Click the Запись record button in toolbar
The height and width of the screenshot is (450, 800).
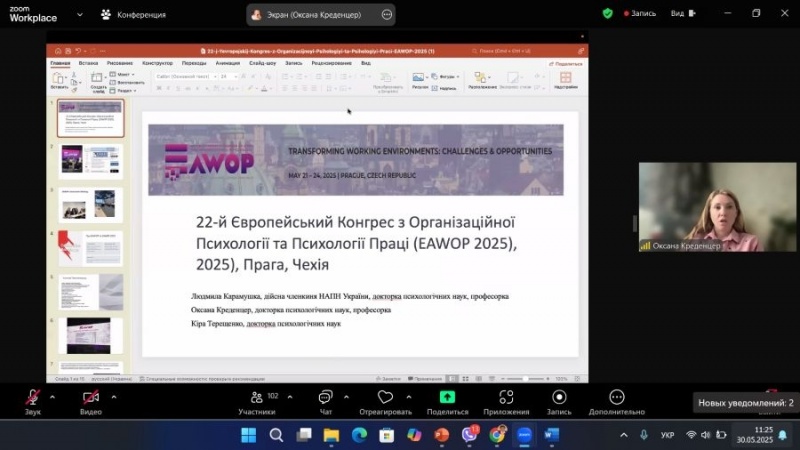pos(559,400)
